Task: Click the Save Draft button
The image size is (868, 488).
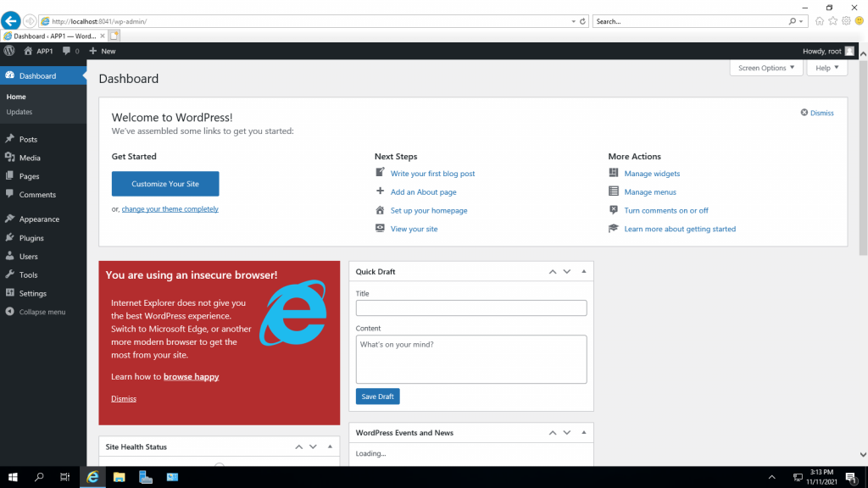Action: click(377, 396)
